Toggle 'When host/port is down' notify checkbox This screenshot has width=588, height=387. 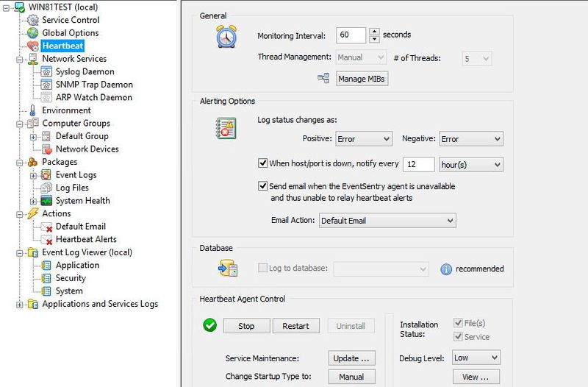pos(263,163)
